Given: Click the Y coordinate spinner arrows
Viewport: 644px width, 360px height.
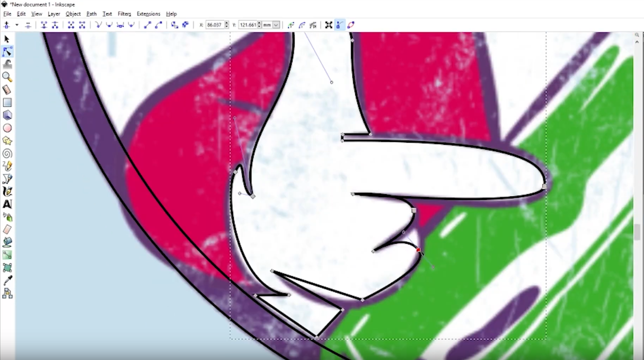Looking at the screenshot, I should point(259,25).
